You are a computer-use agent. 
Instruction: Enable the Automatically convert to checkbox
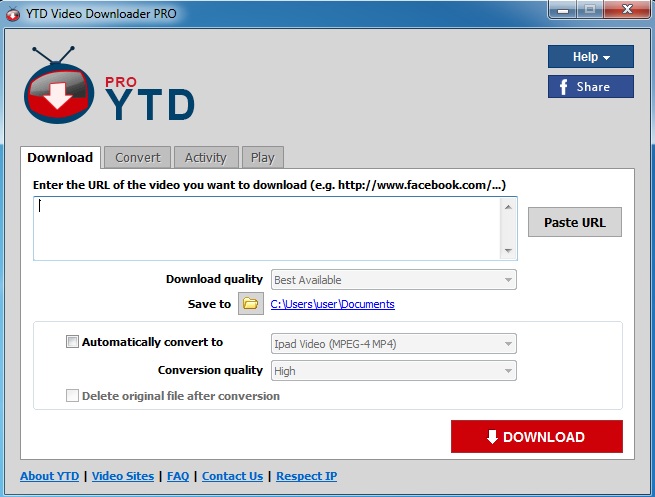72,342
